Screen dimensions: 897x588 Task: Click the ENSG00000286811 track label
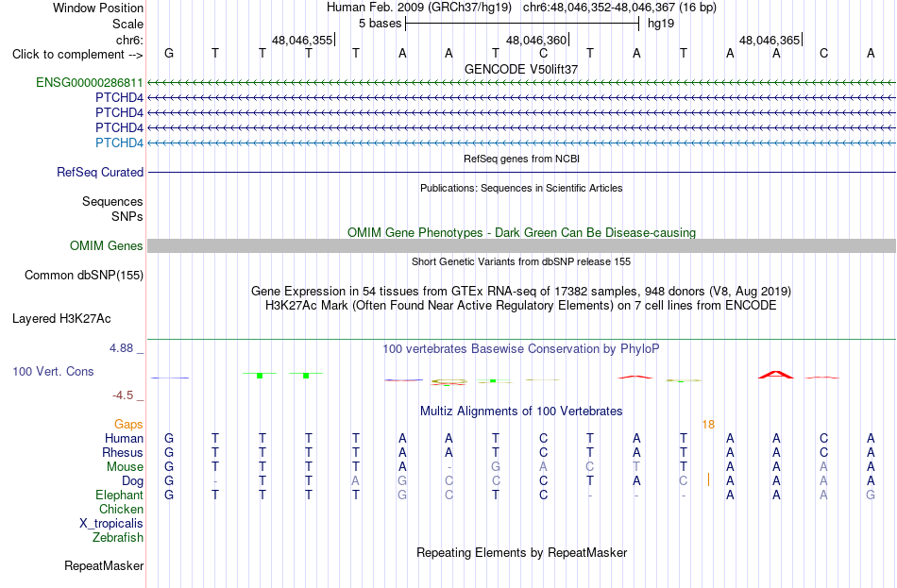[90, 82]
